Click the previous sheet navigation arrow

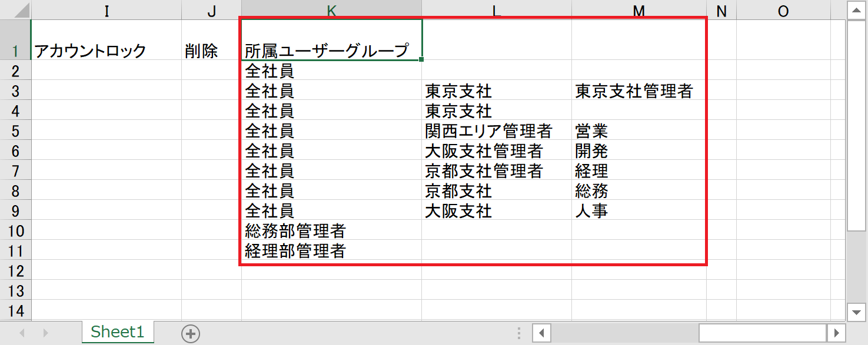(x=23, y=333)
